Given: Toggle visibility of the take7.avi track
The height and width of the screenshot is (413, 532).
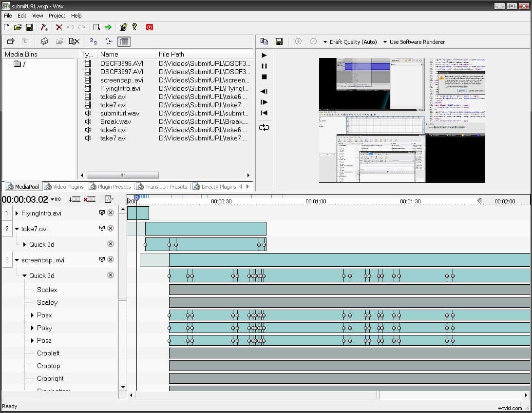Looking at the screenshot, I should (x=101, y=228).
